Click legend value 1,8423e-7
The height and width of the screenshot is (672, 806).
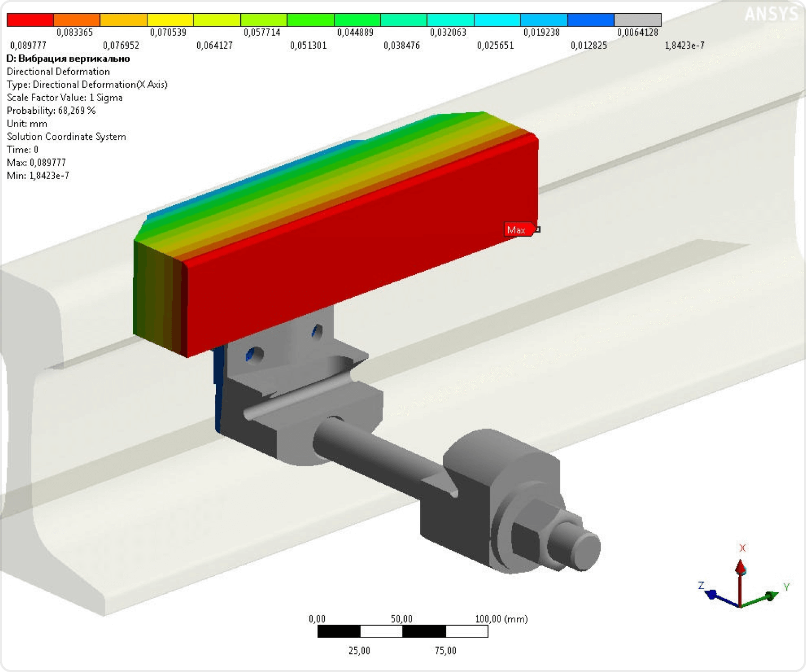(684, 45)
